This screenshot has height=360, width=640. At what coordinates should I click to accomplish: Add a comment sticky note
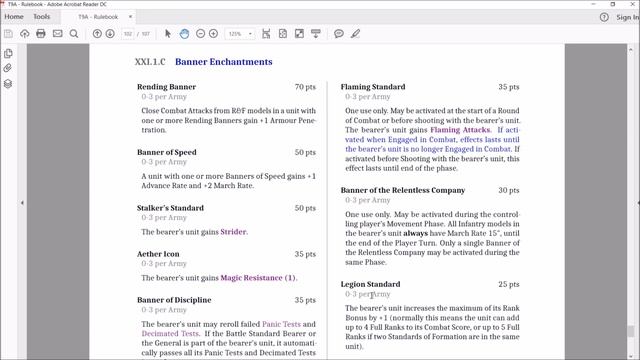[x=339, y=34]
